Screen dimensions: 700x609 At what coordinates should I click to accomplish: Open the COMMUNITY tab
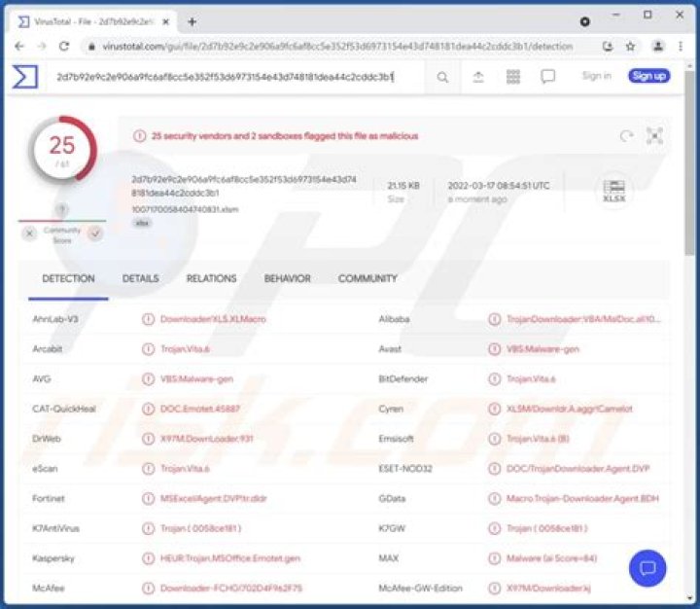[x=367, y=278]
